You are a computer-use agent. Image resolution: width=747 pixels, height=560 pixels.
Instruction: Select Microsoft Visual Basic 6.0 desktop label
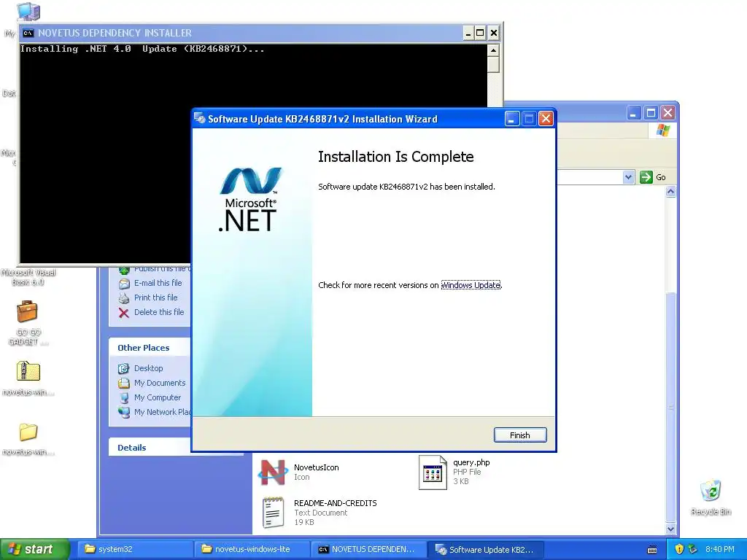28,277
